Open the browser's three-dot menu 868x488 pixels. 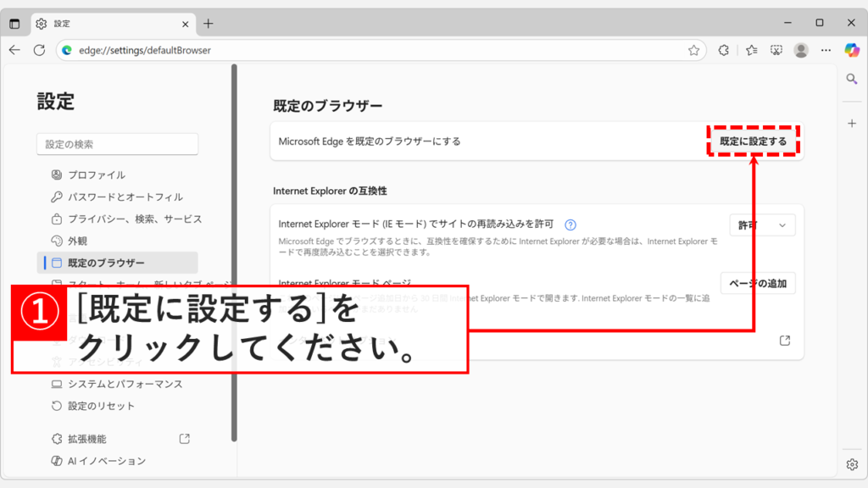(826, 50)
